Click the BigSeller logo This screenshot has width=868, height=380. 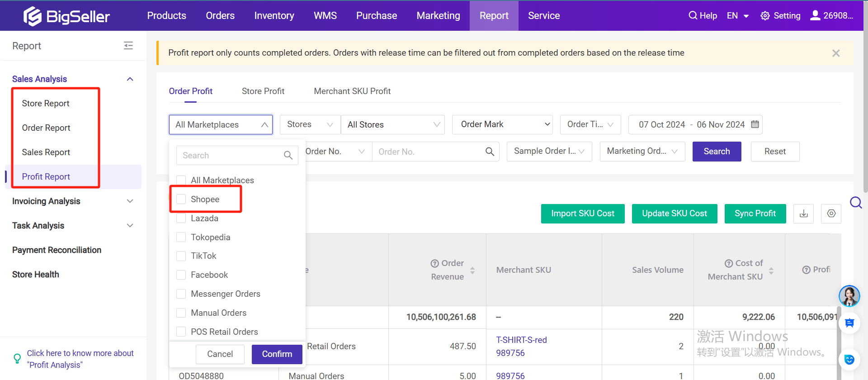coord(66,16)
